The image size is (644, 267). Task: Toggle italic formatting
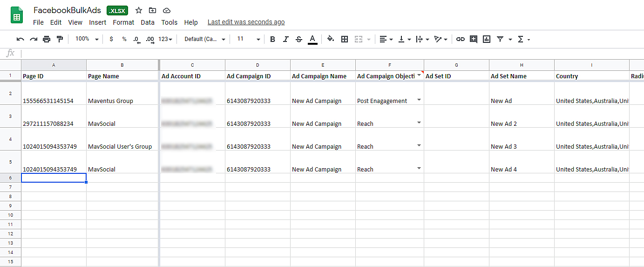tap(286, 39)
